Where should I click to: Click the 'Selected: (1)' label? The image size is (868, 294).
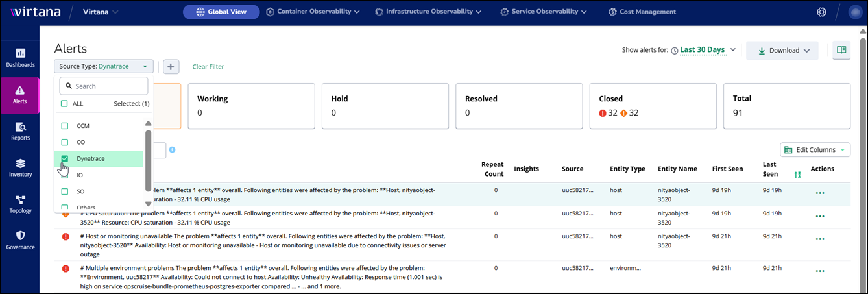pyautogui.click(x=132, y=103)
